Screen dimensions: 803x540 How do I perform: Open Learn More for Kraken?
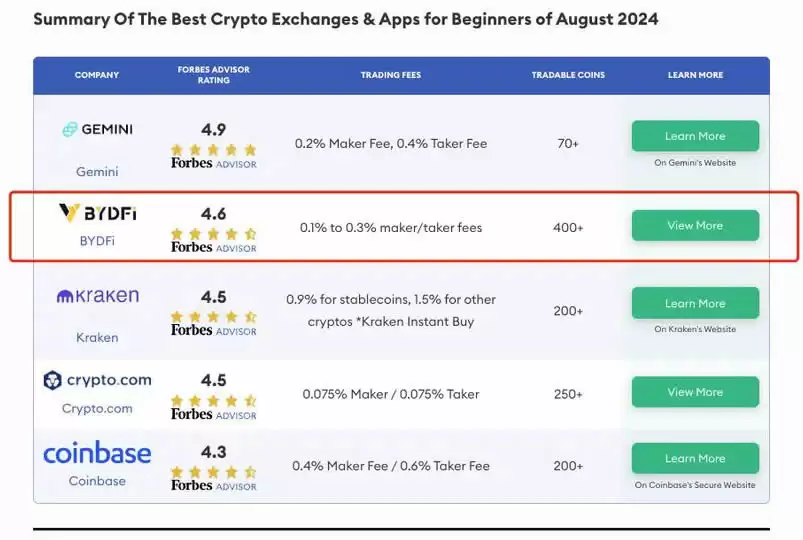tap(695, 303)
